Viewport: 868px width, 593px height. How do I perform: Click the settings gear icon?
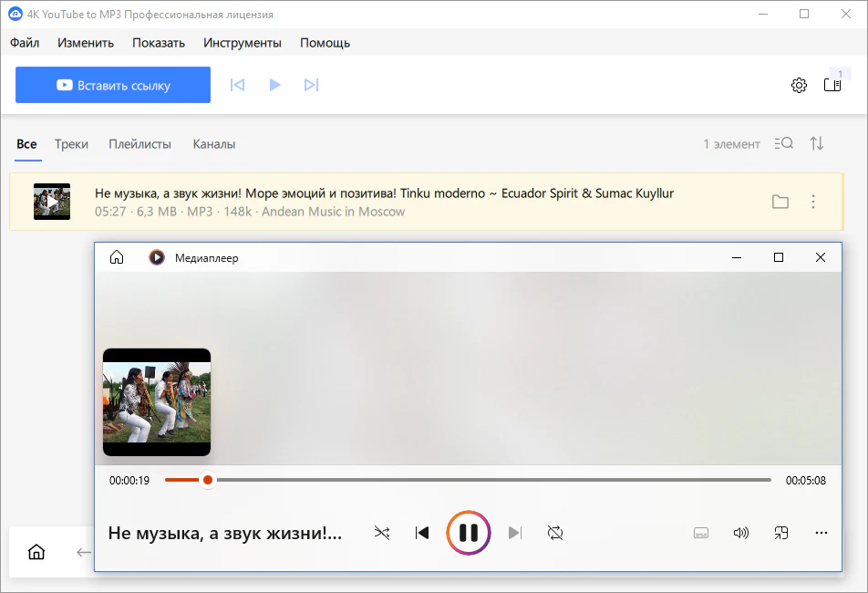(799, 85)
